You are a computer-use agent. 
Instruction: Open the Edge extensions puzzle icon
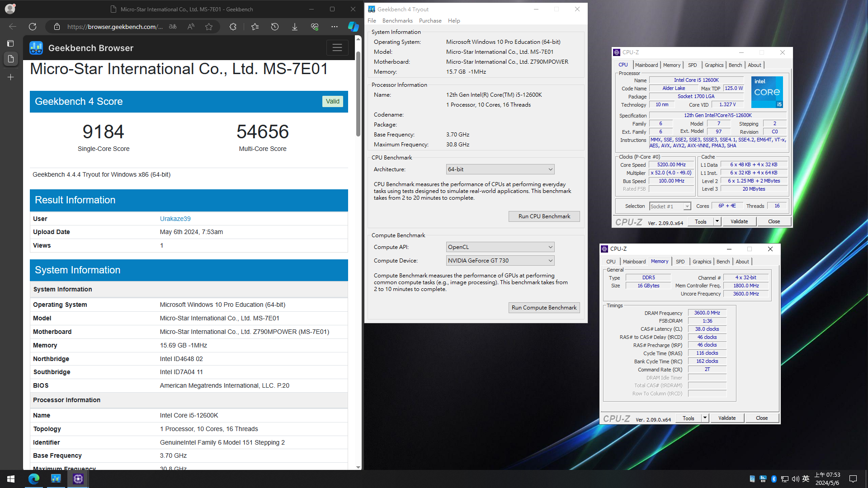click(233, 27)
